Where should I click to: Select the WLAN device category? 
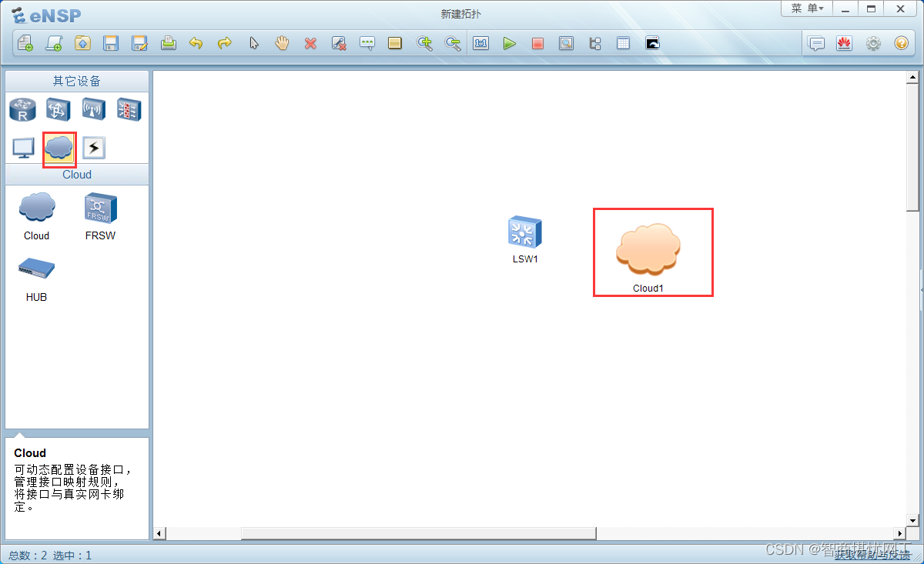click(93, 110)
